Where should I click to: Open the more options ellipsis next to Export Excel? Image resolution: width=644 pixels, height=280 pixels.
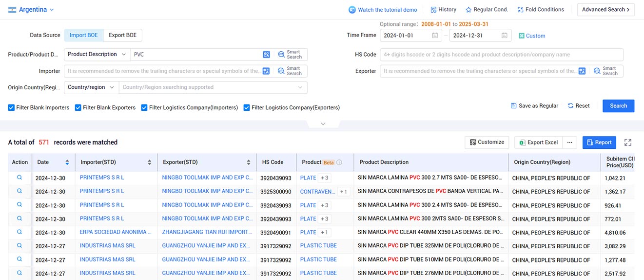[x=570, y=142]
